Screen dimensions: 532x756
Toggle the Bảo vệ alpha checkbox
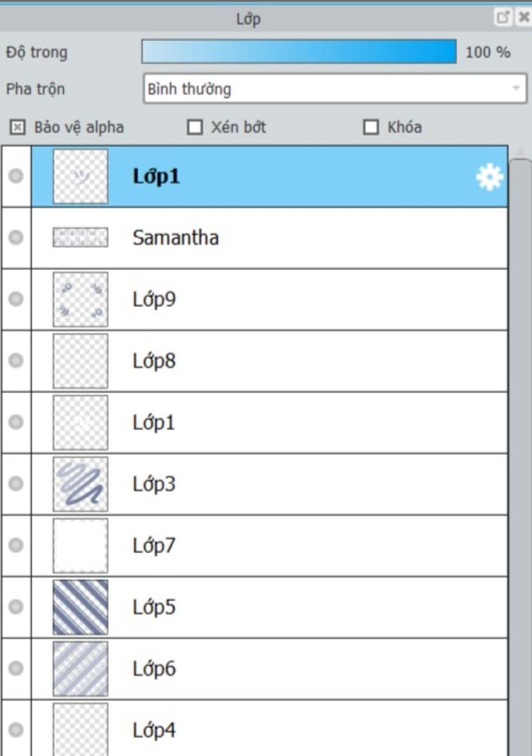(x=18, y=127)
